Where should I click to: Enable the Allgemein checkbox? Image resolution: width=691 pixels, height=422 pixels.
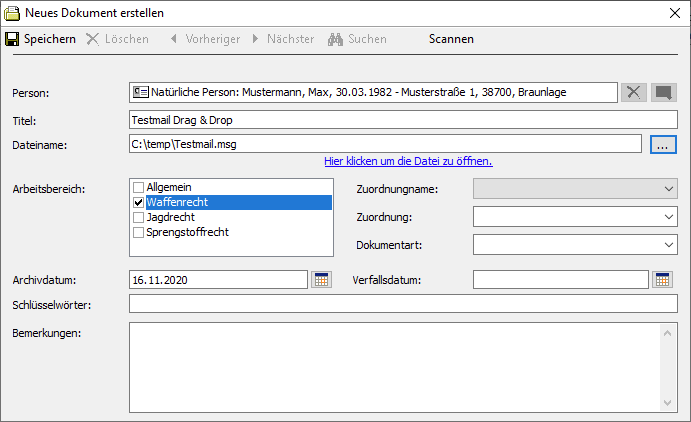[x=139, y=187]
